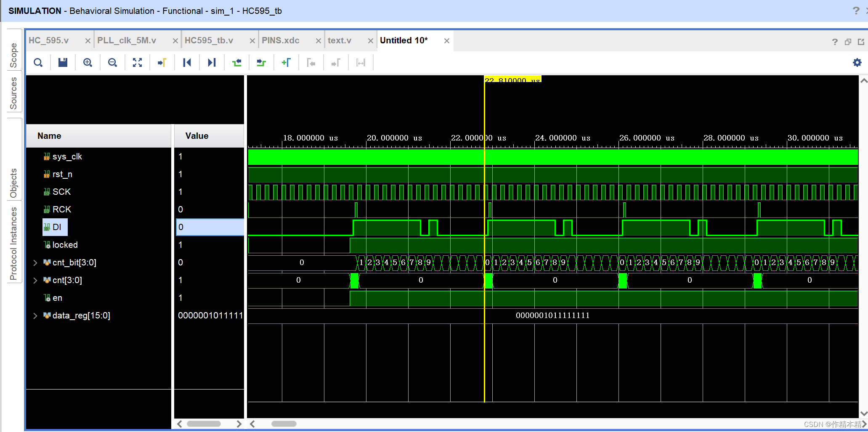The width and height of the screenshot is (868, 432).
Task: Jump to the next transition of DI
Action: [261, 62]
